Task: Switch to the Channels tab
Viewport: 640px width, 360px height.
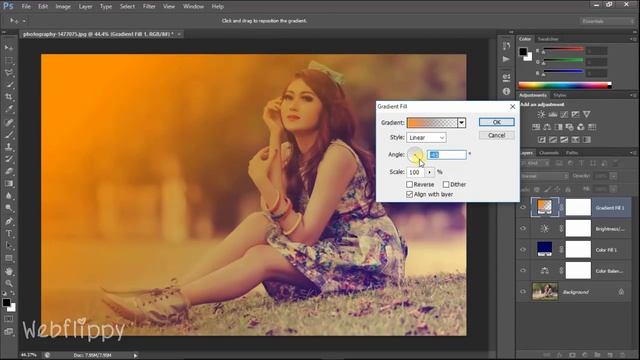Action: pos(549,153)
